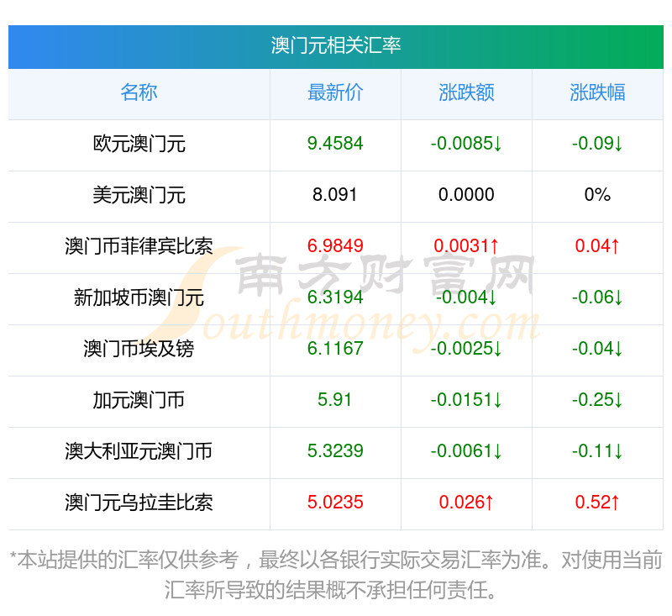Screen dimensions: 672x616
Task: Select the 涨跌额 column header
Action: click(466, 92)
